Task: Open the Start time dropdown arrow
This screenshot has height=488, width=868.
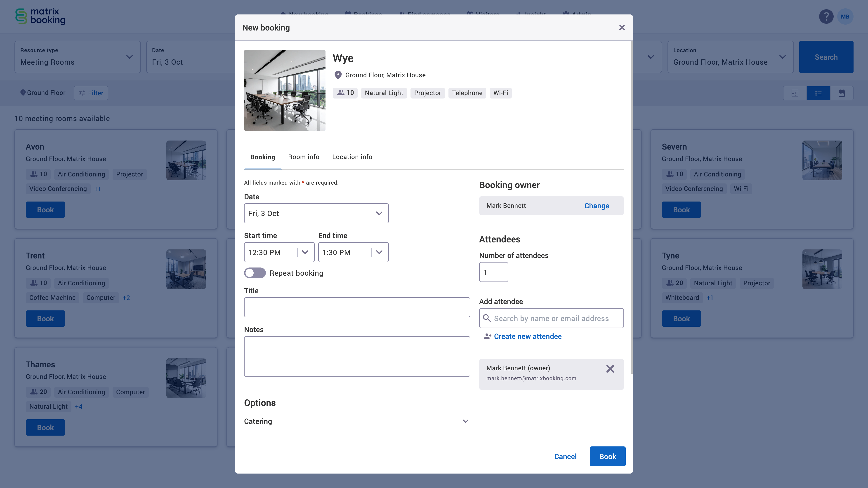Action: (x=305, y=252)
